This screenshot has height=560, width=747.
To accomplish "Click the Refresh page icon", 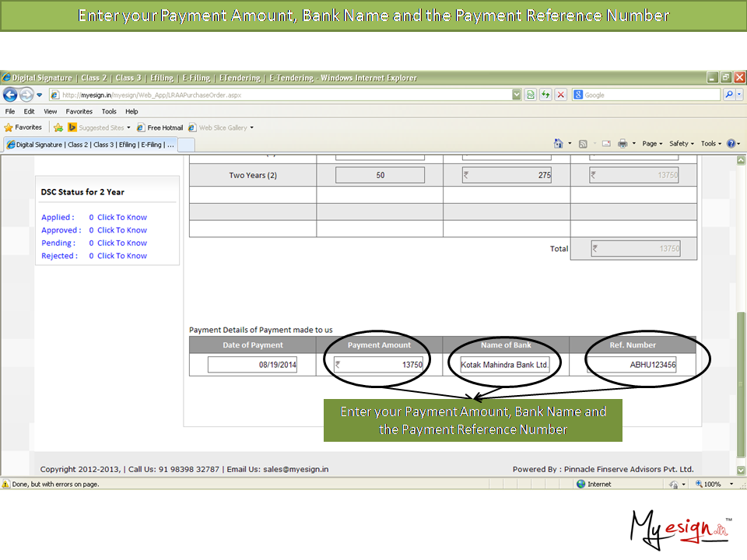I will pos(545,95).
